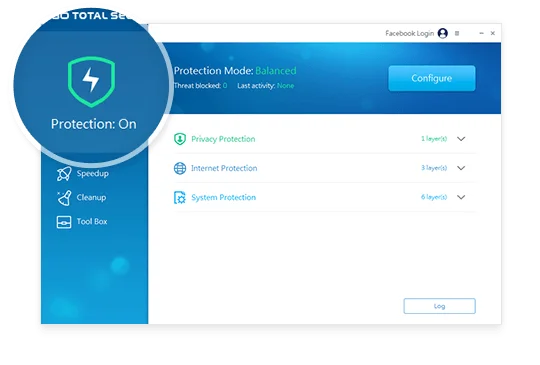The image size is (540, 365).
Task: Click the System Protection gear icon
Action: pos(180,197)
